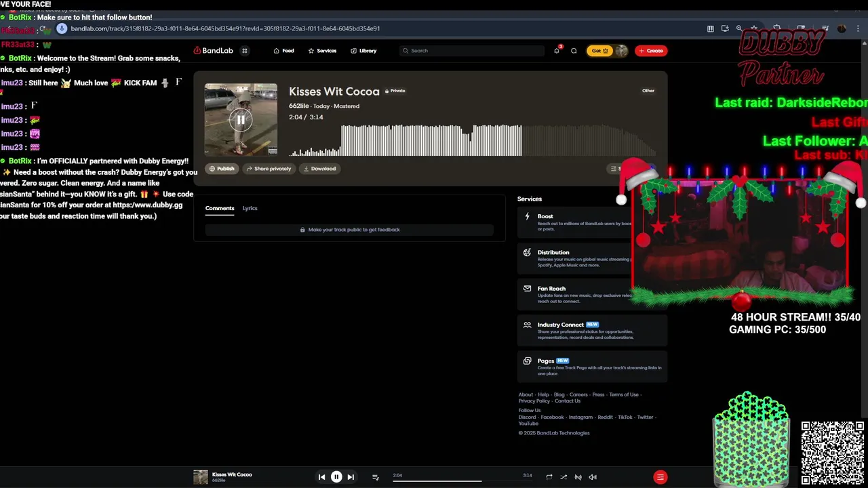Open the browser media control icon
This screenshot has width=868, height=488.
[x=825, y=28]
